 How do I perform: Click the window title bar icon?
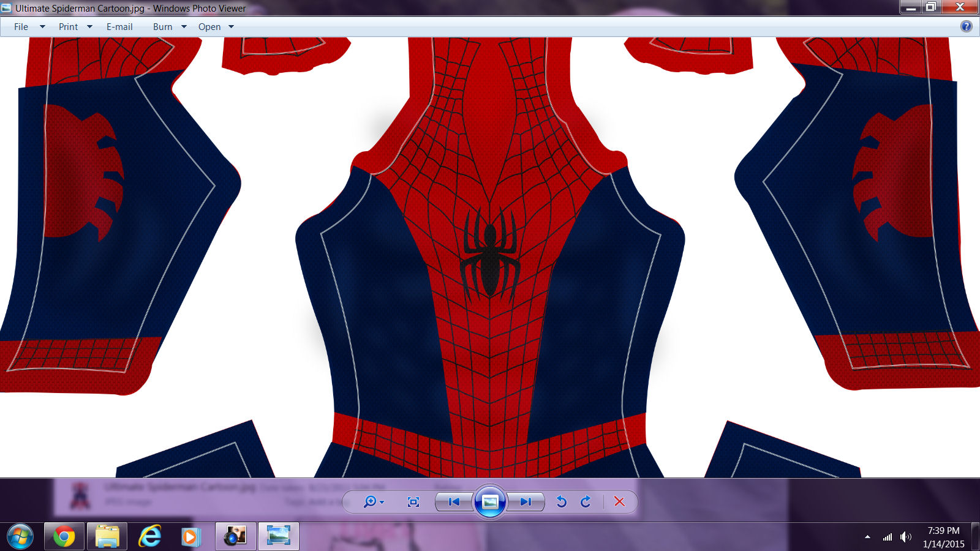[7, 8]
